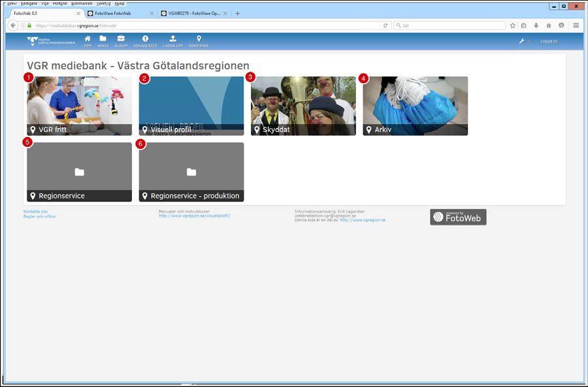The height and width of the screenshot is (387, 588).
Task: Open the vgregion.se/visuellprofil link
Action: pyautogui.click(x=195, y=216)
